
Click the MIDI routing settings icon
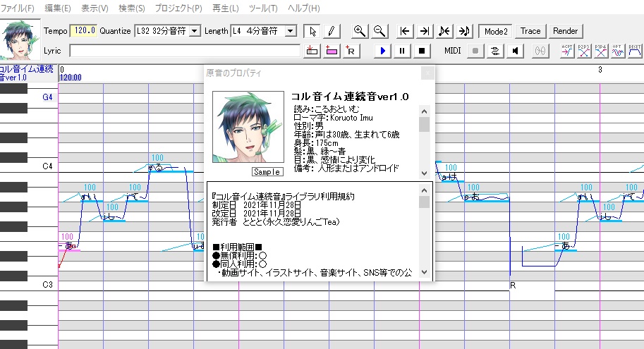495,51
